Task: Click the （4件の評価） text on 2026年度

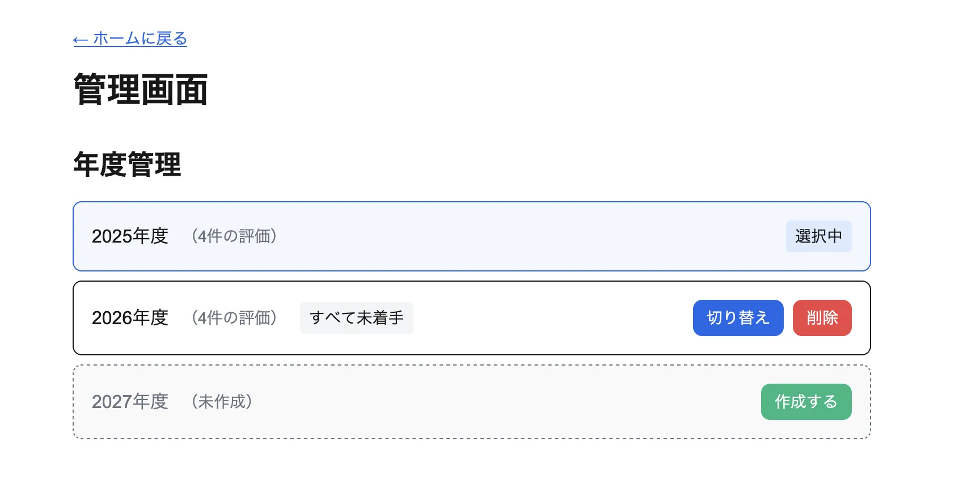Action: click(234, 318)
